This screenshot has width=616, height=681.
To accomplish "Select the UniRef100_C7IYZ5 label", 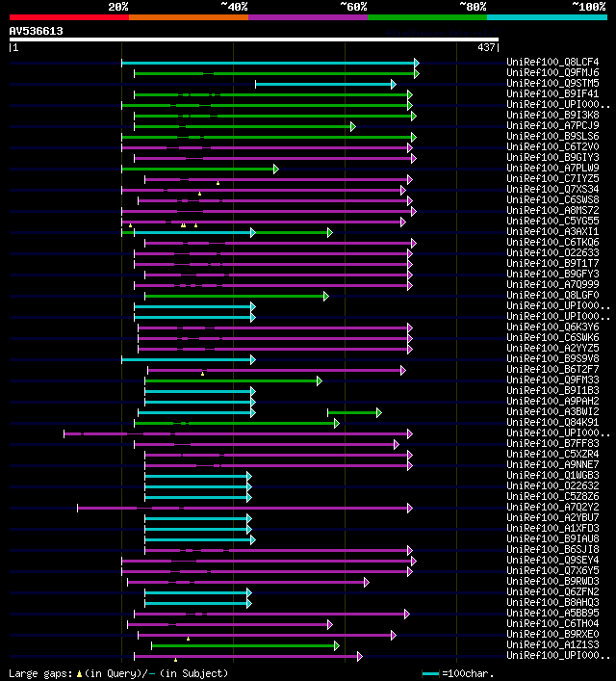I will point(552,178).
